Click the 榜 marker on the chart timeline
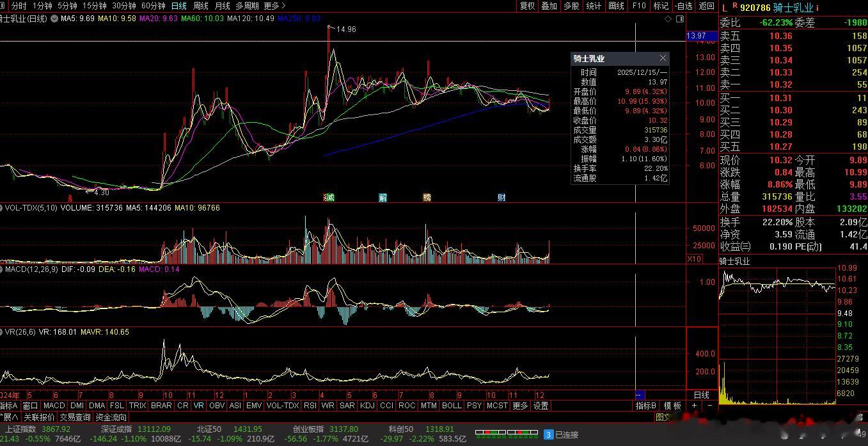This screenshot has height=446, width=868. [x=427, y=197]
